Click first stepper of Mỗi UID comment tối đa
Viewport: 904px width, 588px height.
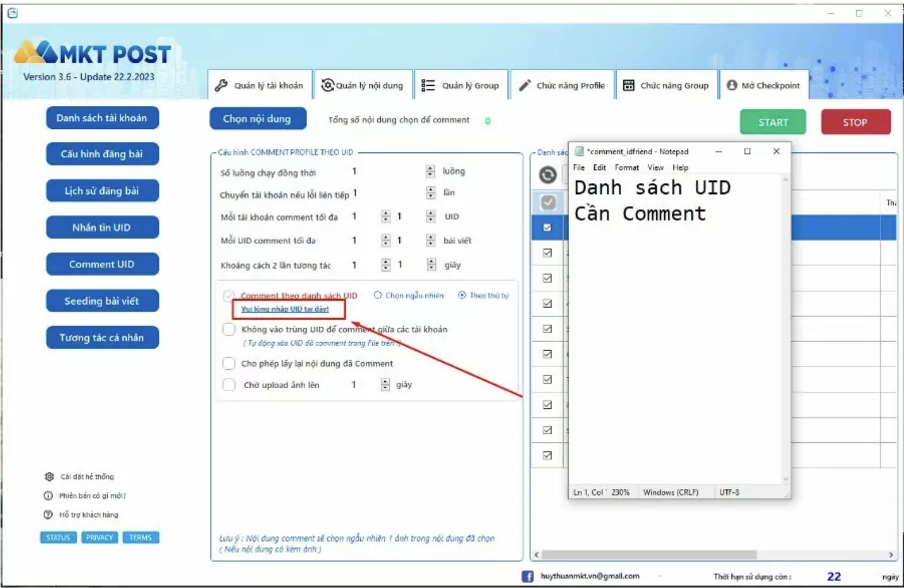point(385,240)
